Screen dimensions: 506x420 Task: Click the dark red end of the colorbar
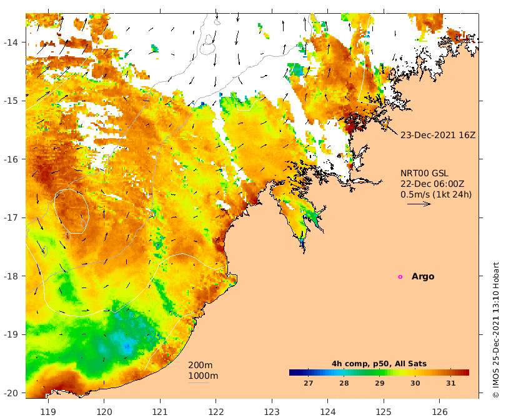tap(465, 372)
